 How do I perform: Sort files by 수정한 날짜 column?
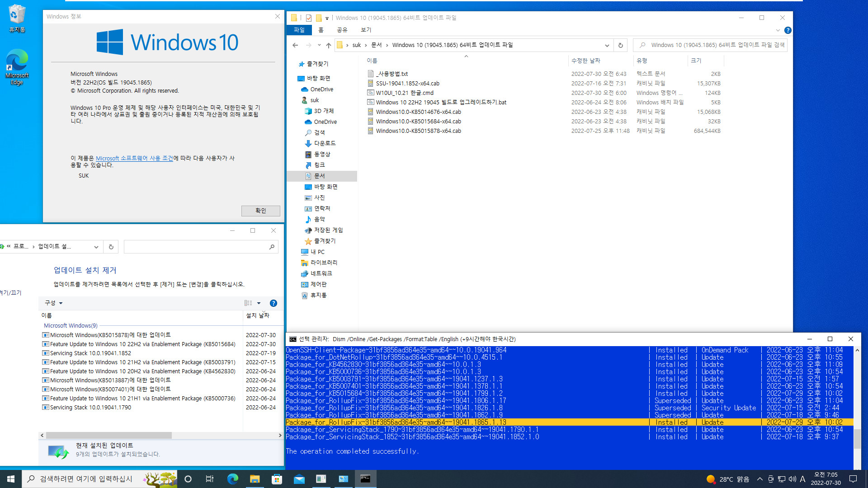586,61
